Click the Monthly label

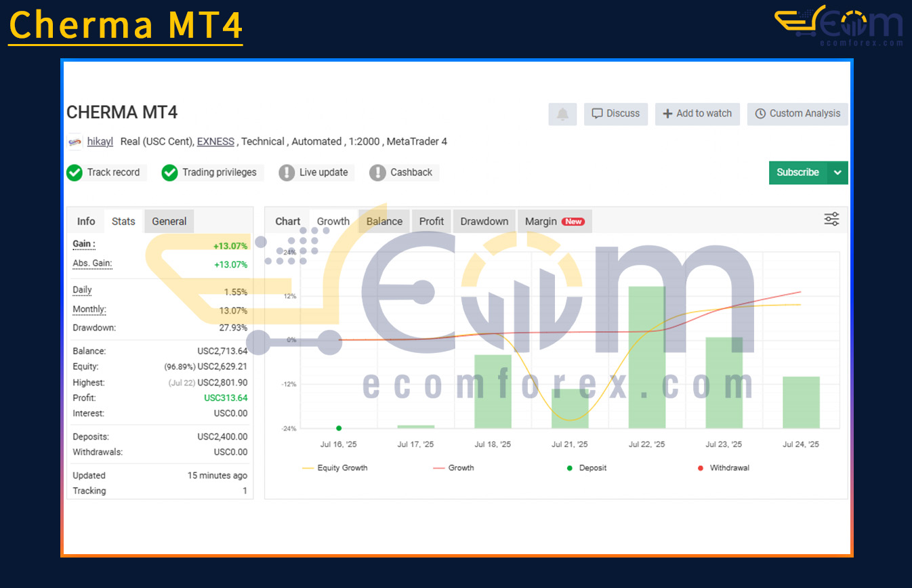pos(89,310)
